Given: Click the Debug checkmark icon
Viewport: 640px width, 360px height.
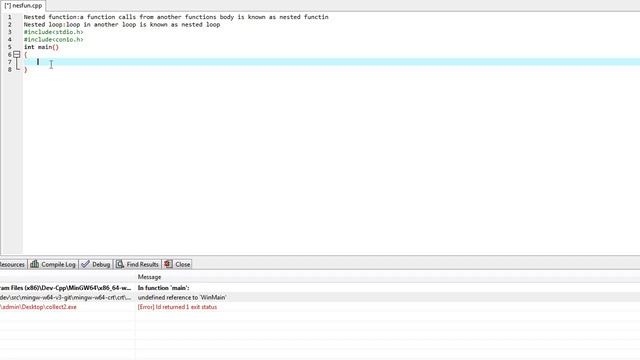Looking at the screenshot, I should tap(85, 264).
